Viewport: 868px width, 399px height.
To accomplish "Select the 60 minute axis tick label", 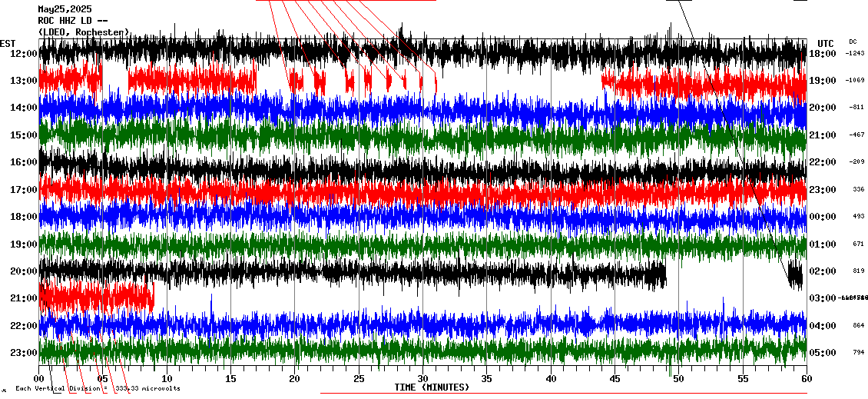I will pos(806,379).
